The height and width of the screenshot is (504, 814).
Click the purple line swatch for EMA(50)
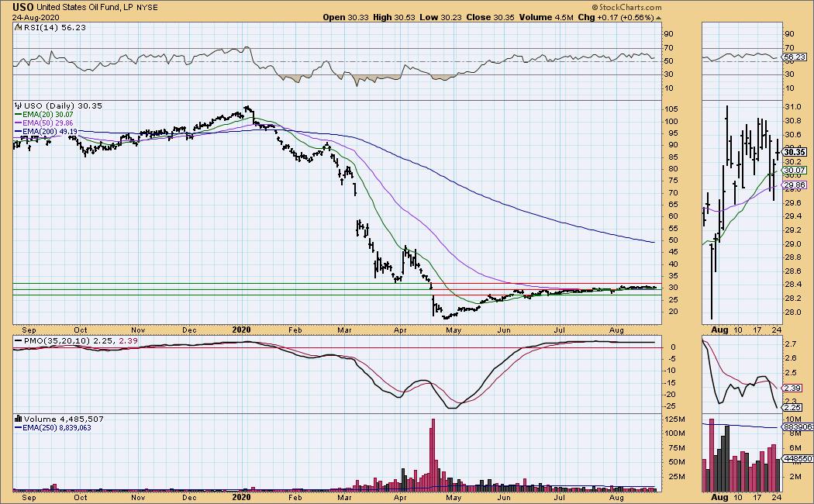tap(18, 123)
